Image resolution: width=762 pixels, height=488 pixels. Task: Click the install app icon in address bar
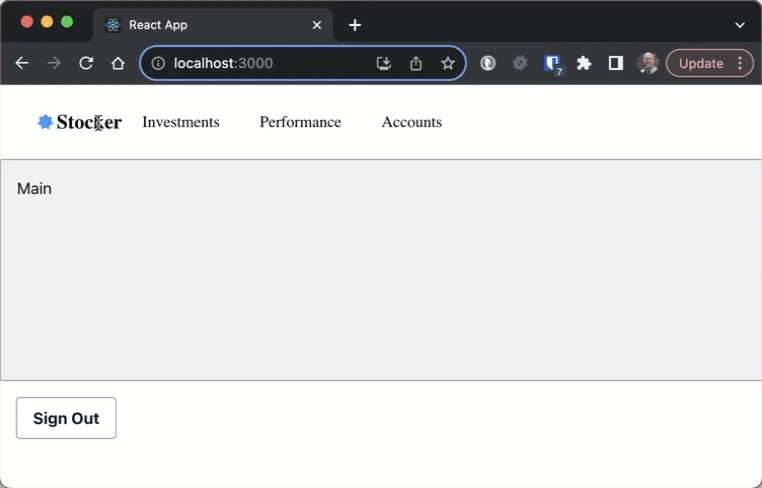pyautogui.click(x=384, y=63)
